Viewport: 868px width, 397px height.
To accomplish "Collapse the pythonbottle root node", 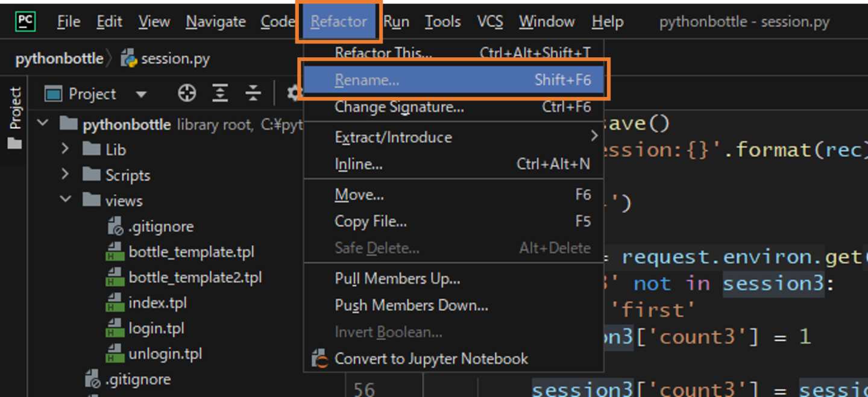I will [43, 124].
